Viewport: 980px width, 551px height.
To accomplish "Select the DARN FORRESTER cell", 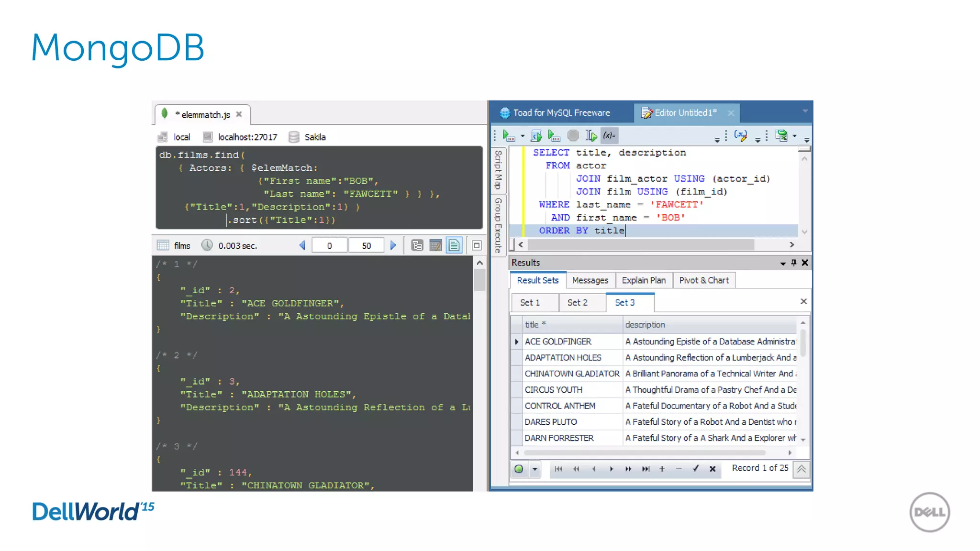I will (572, 438).
